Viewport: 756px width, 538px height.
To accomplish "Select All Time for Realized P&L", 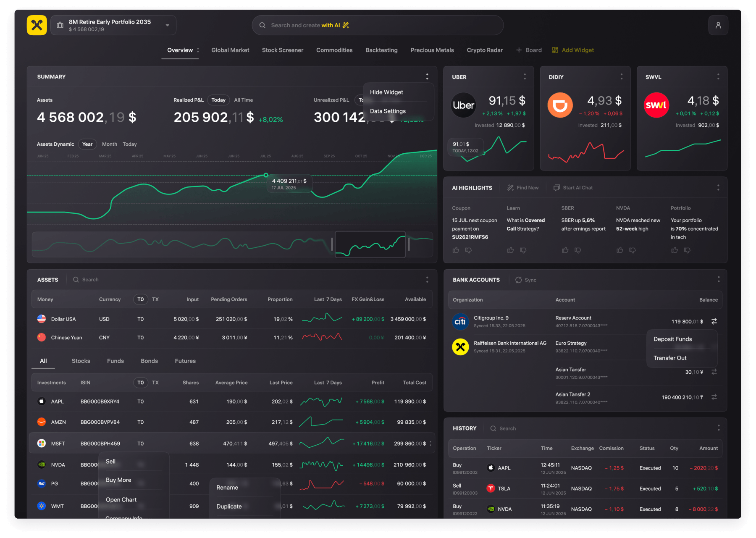I will pyautogui.click(x=244, y=100).
